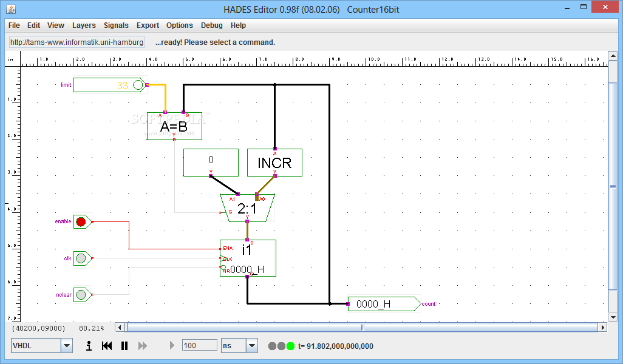Open the Signals menu
Screen dimensions: 623x364
(116, 25)
